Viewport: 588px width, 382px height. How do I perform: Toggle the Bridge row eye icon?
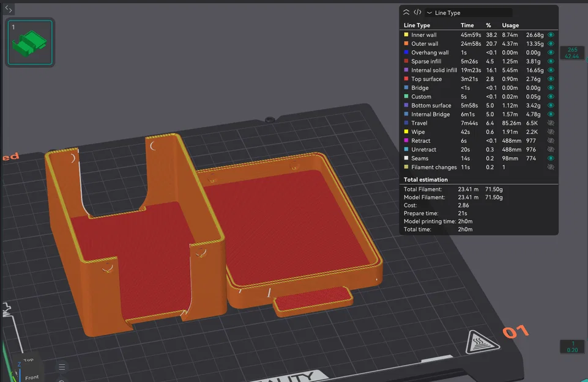tap(551, 87)
